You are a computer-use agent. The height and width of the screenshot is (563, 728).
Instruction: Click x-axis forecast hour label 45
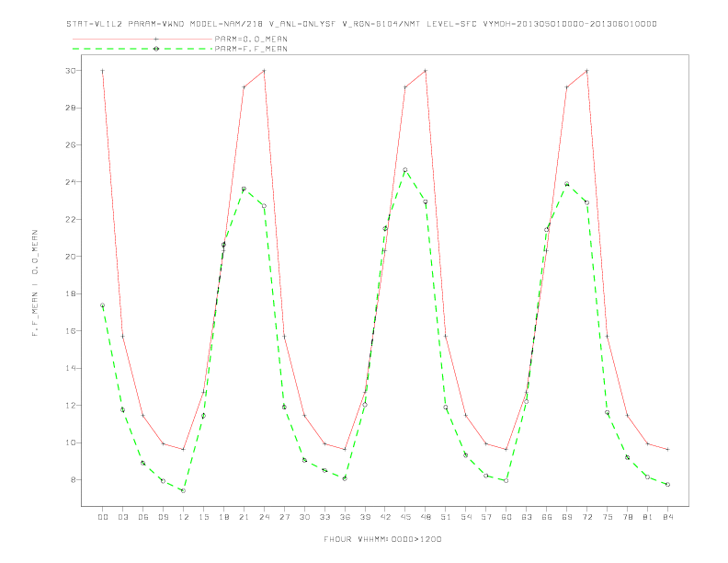405,517
